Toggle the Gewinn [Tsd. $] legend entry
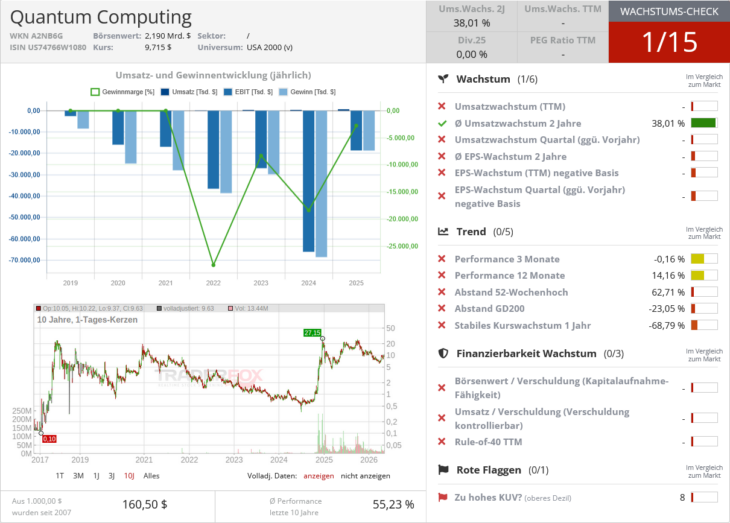This screenshot has height=523, width=730. (307, 92)
